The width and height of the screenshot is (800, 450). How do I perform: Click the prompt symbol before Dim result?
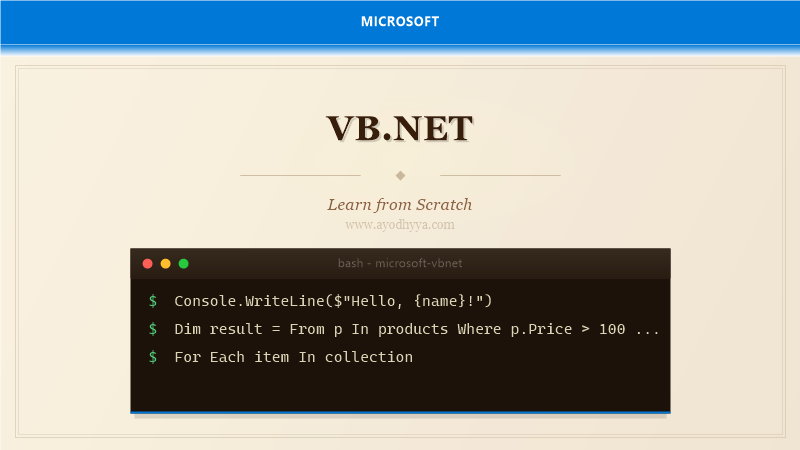pos(153,329)
